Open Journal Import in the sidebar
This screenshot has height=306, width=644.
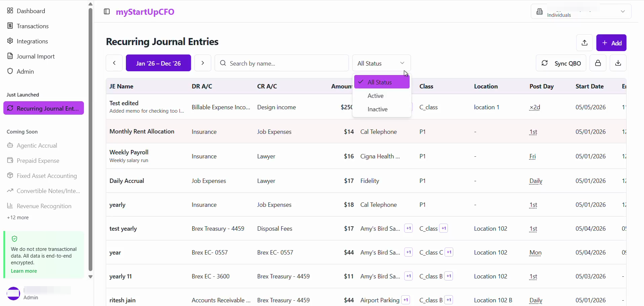(x=36, y=56)
